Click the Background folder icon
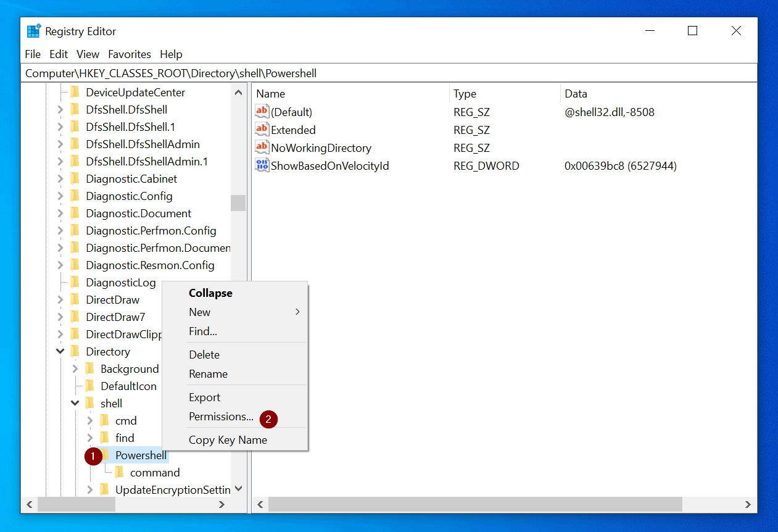This screenshot has height=532, width=778. click(x=90, y=368)
